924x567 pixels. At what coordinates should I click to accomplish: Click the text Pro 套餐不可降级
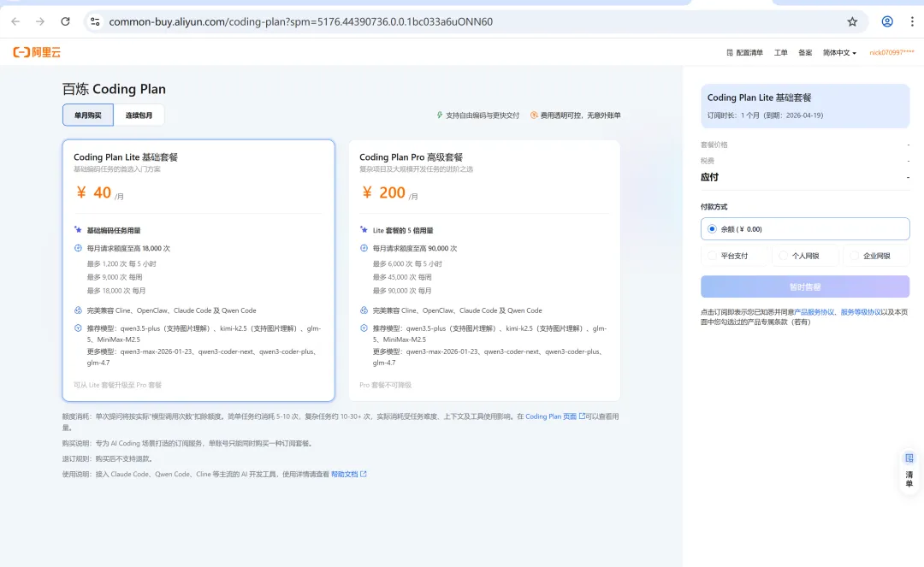pyautogui.click(x=385, y=385)
